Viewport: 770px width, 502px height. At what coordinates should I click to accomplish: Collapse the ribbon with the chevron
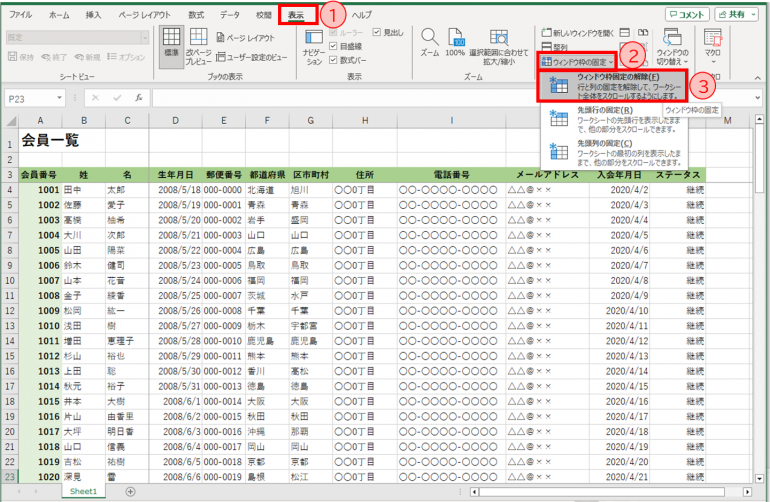pyautogui.click(x=758, y=78)
